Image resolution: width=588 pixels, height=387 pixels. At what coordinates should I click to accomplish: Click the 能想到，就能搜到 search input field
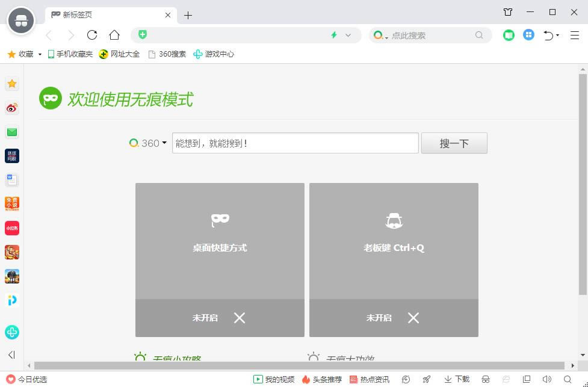(x=295, y=143)
